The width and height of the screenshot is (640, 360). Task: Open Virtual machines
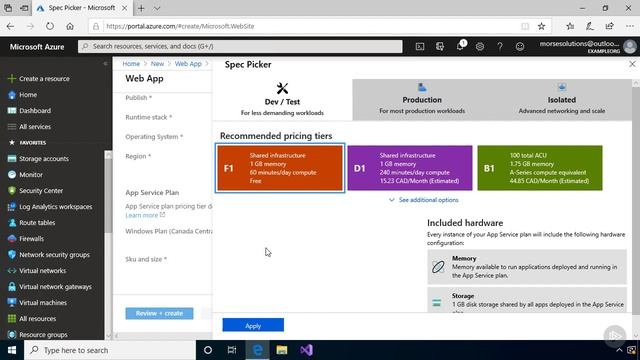(43, 302)
